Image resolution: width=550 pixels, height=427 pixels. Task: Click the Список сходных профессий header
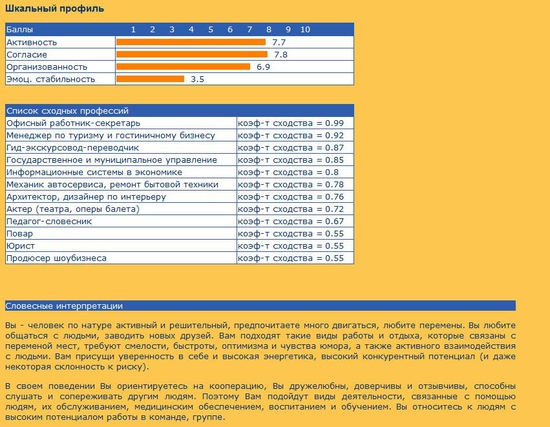pos(180,111)
